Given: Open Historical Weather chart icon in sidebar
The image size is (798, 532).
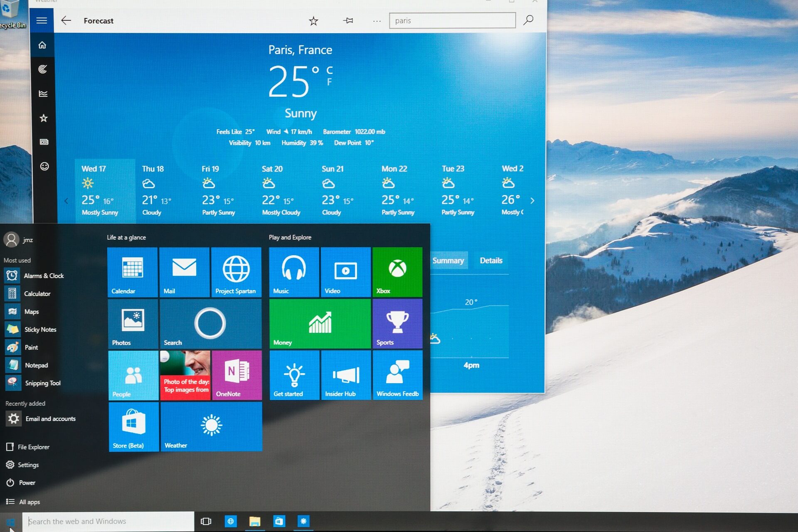Looking at the screenshot, I should tap(43, 94).
